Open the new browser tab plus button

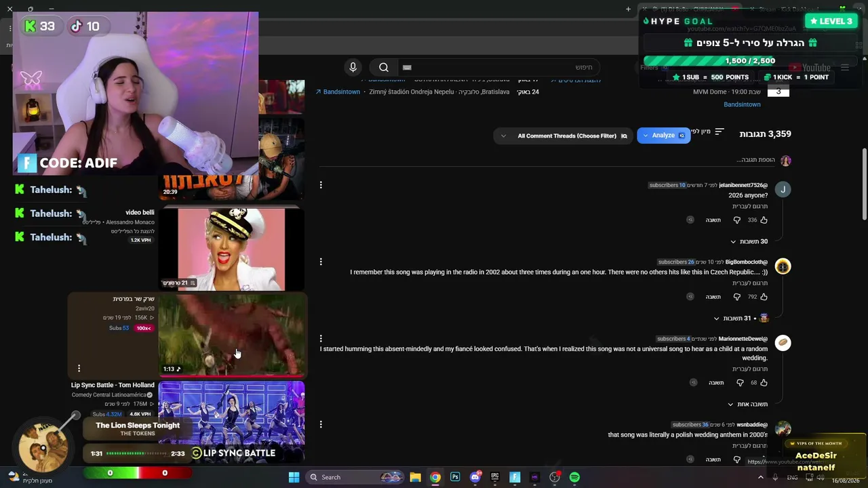pyautogui.click(x=628, y=9)
